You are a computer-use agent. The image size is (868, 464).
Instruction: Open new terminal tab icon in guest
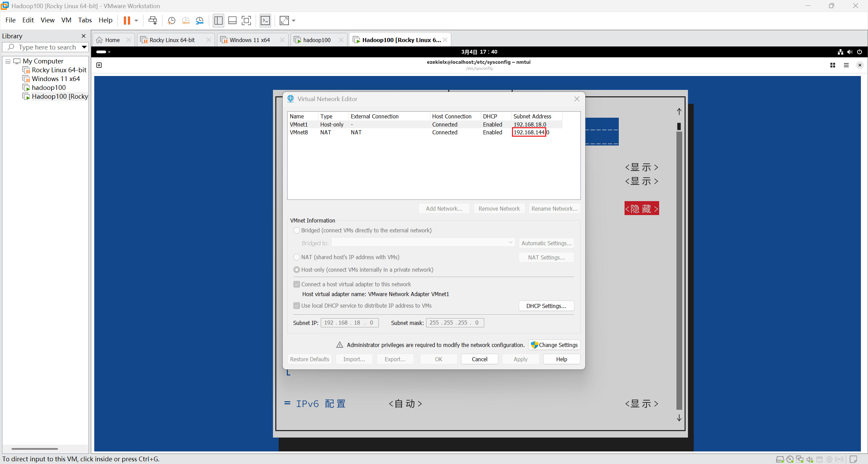pyautogui.click(x=99, y=65)
